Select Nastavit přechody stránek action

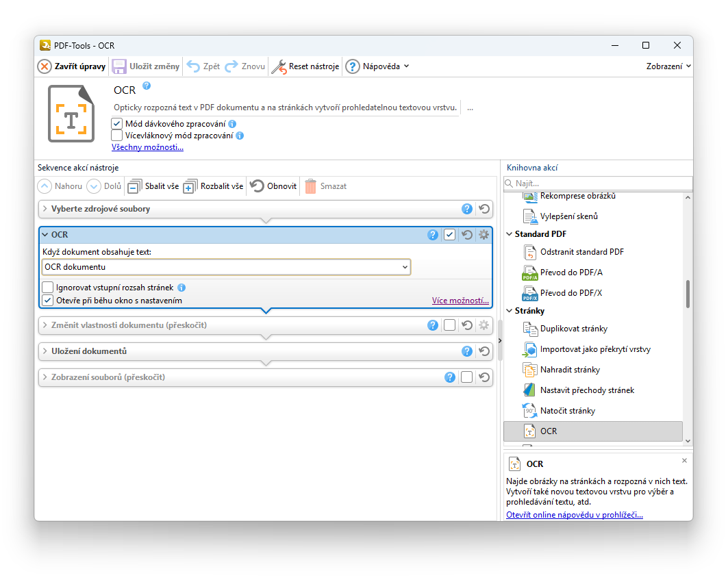(587, 390)
